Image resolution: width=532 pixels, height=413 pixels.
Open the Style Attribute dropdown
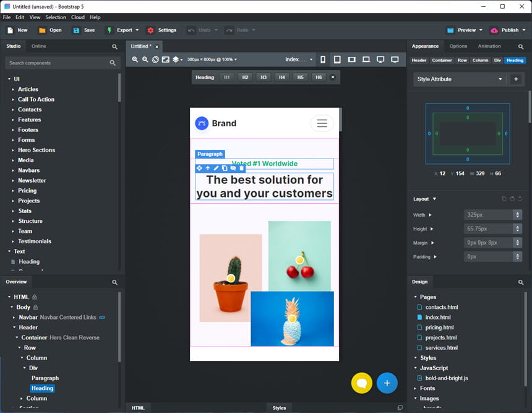coord(460,79)
